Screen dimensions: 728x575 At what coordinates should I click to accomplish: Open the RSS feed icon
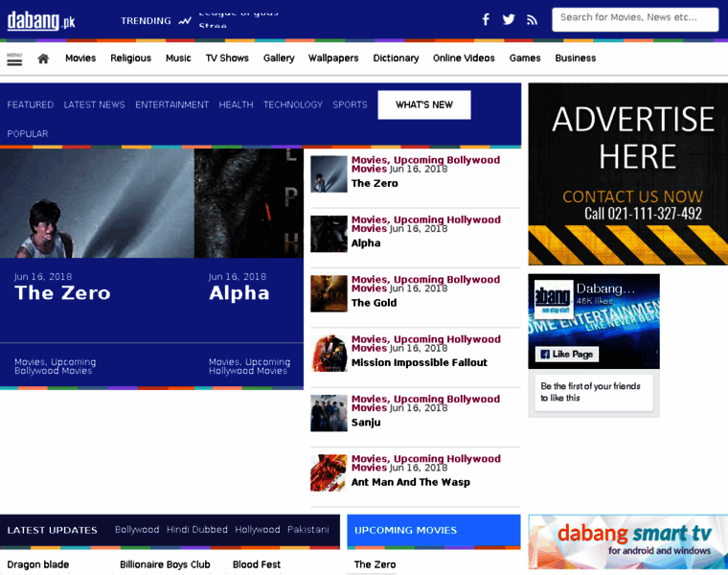(532, 20)
